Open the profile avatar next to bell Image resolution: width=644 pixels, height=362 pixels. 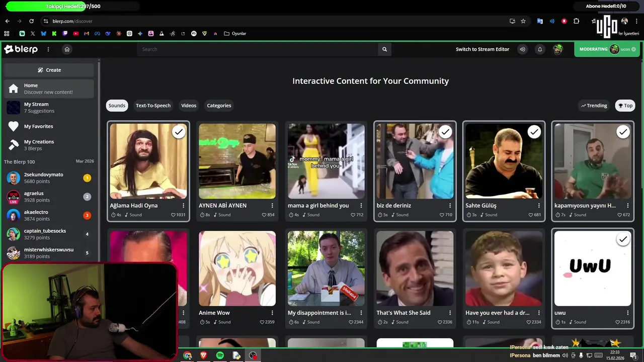(557, 49)
